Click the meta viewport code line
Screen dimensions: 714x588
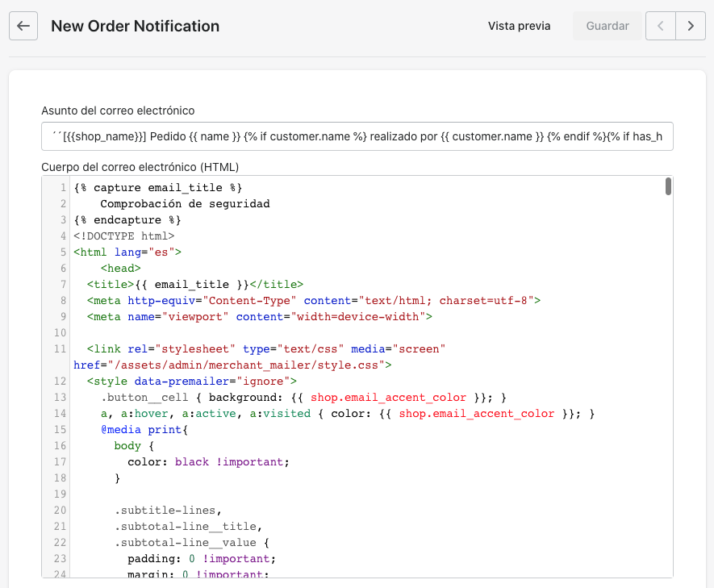(260, 317)
